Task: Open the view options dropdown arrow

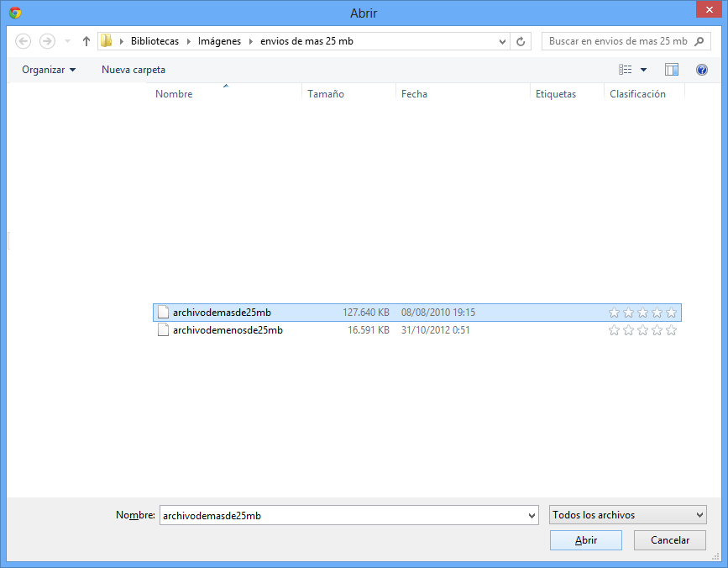Action: [643, 70]
